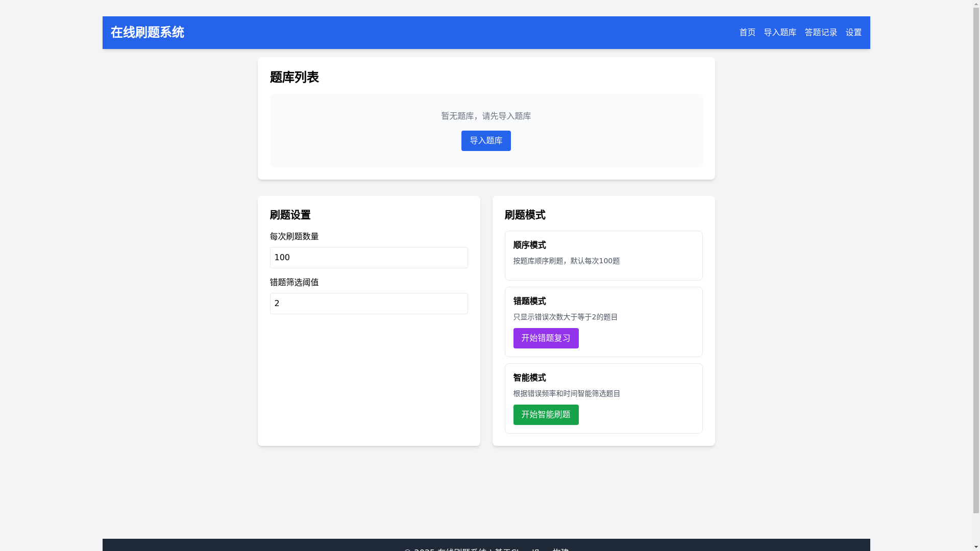Image resolution: width=980 pixels, height=551 pixels.
Task: Click the 每次刷题数量 label
Action: coord(294,237)
